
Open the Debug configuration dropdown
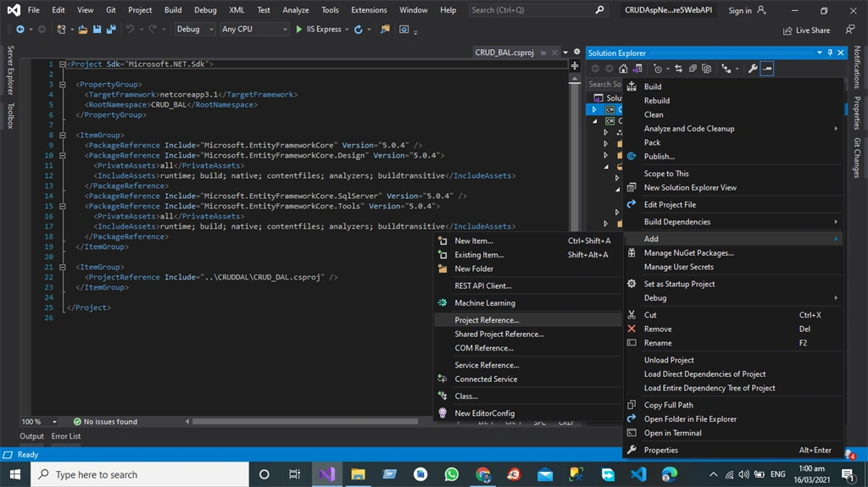195,30
